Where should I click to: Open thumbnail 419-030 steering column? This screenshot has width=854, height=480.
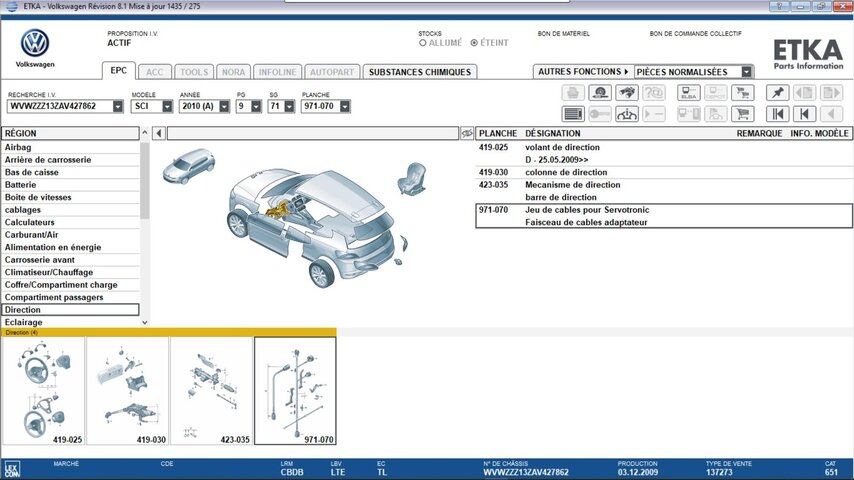point(127,391)
